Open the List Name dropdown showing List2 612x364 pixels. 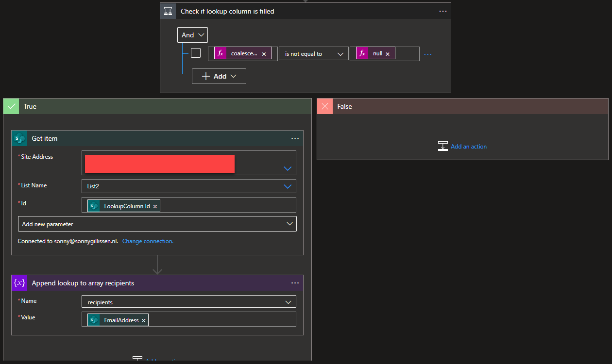point(189,186)
